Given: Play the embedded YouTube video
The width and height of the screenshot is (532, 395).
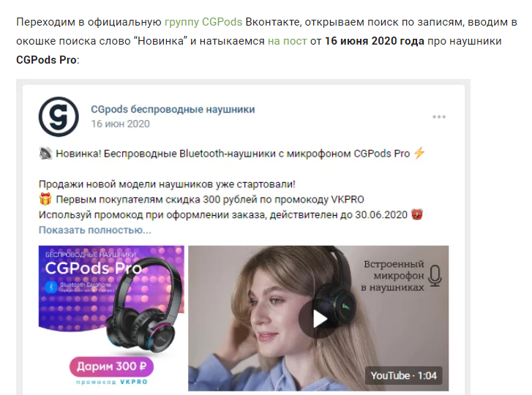Looking at the screenshot, I should click(x=318, y=319).
